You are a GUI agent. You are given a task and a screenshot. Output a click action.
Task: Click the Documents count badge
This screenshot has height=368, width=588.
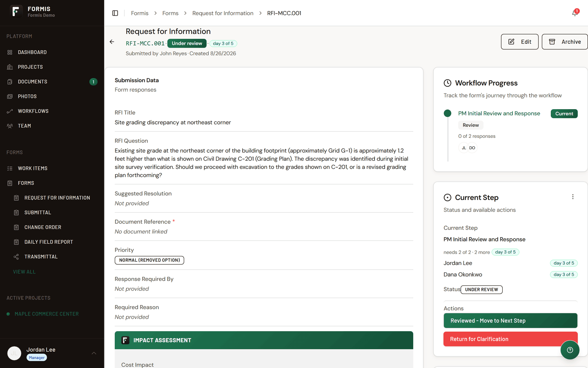(x=94, y=82)
